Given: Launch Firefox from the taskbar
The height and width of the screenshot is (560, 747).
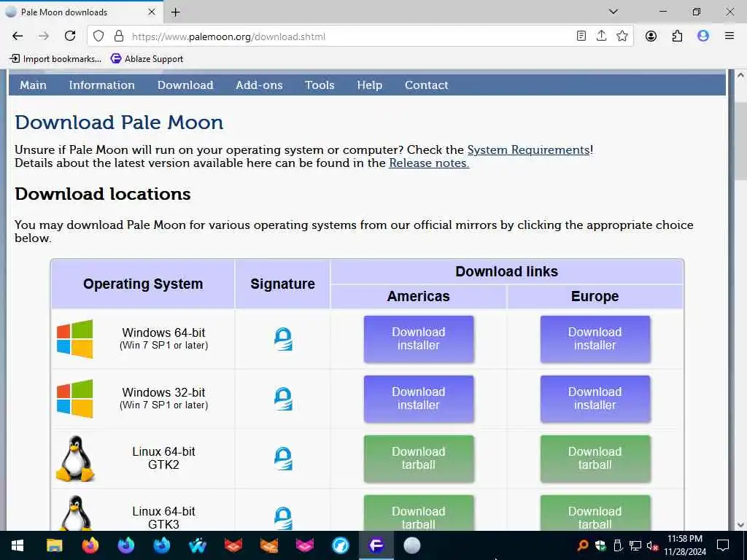Looking at the screenshot, I should pyautogui.click(x=90, y=545).
